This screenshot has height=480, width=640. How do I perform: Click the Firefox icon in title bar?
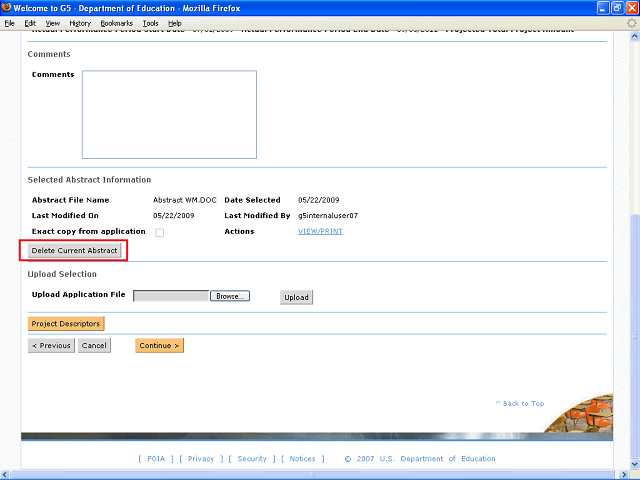click(6, 8)
